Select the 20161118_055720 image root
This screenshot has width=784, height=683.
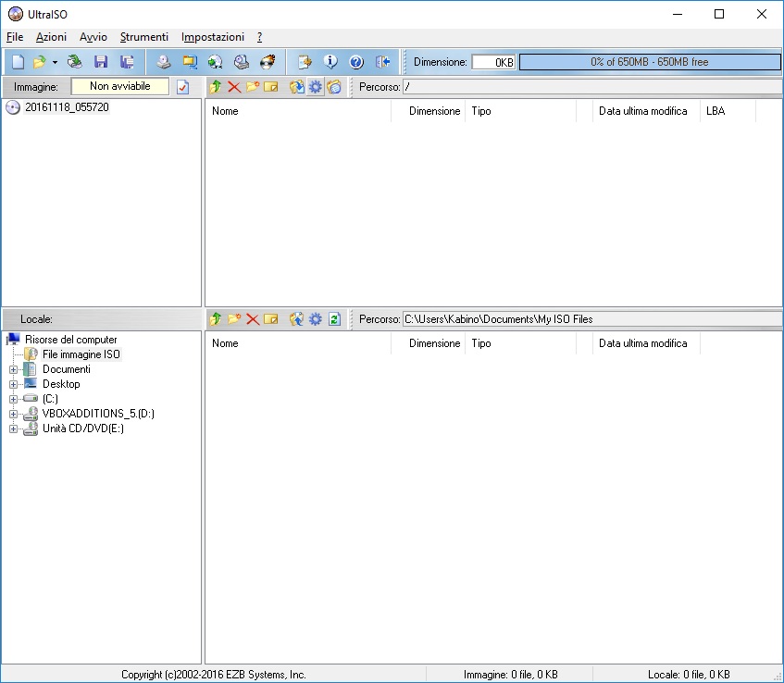click(x=67, y=107)
